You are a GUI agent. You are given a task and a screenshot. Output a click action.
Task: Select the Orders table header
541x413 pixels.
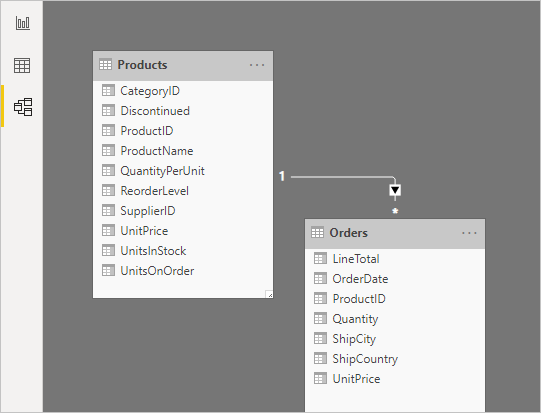(395, 234)
